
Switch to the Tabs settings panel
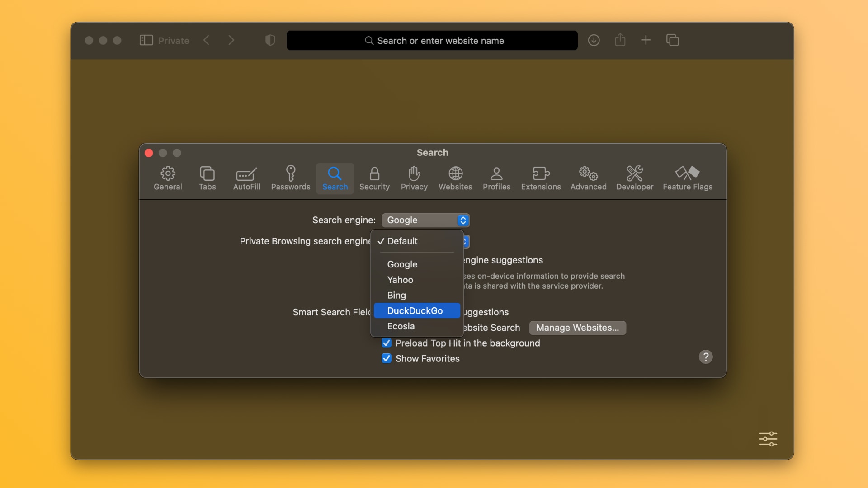click(x=207, y=177)
